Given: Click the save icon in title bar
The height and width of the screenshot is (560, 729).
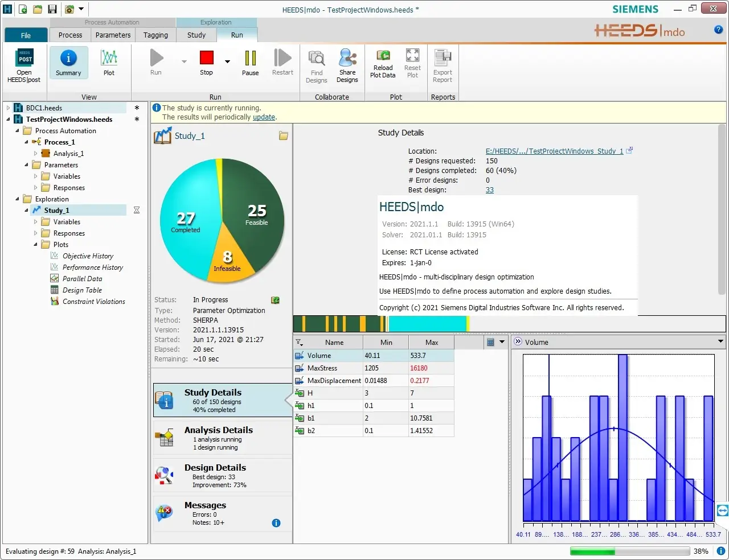Looking at the screenshot, I should click(x=52, y=9).
